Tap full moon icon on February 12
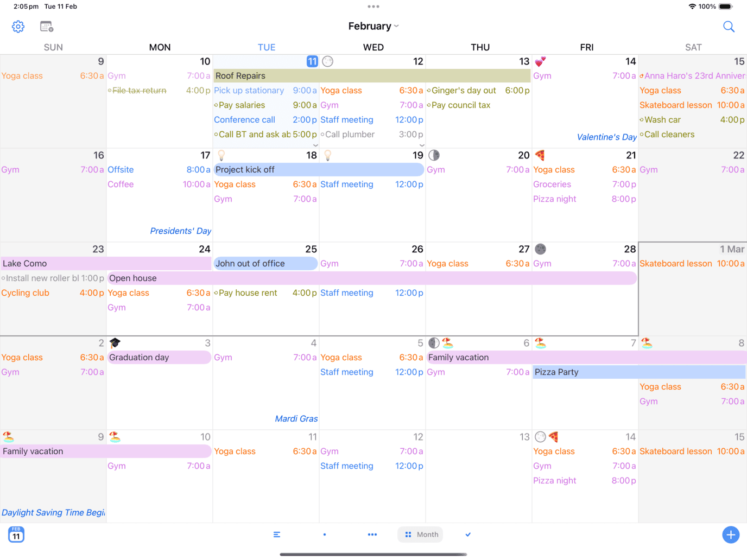The image size is (747, 560). pos(327,61)
